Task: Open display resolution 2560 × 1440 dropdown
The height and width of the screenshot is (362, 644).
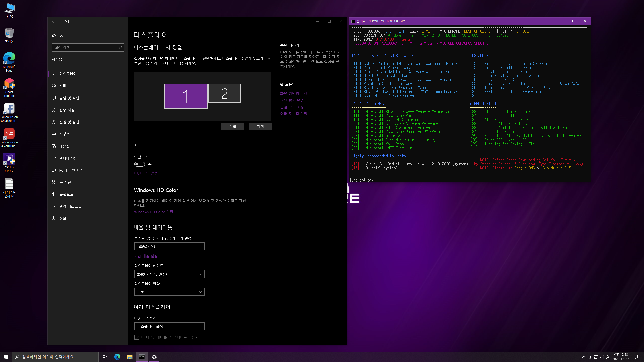Action: 169,274
